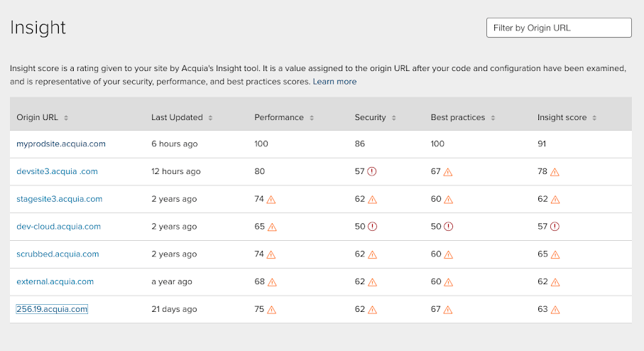This screenshot has height=351, width=644.
Task: Click warning triangle next to devsite3 Insight score 78
Action: click(x=555, y=172)
